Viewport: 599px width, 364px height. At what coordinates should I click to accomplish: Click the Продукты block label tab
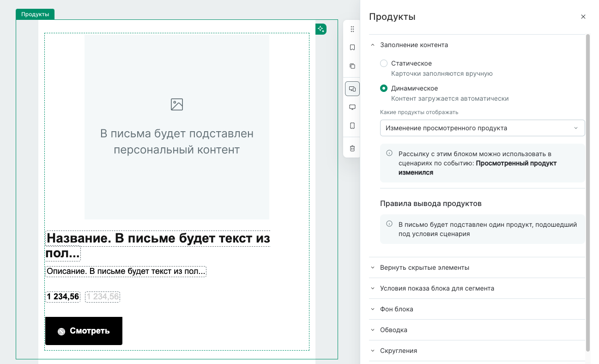pos(35,14)
